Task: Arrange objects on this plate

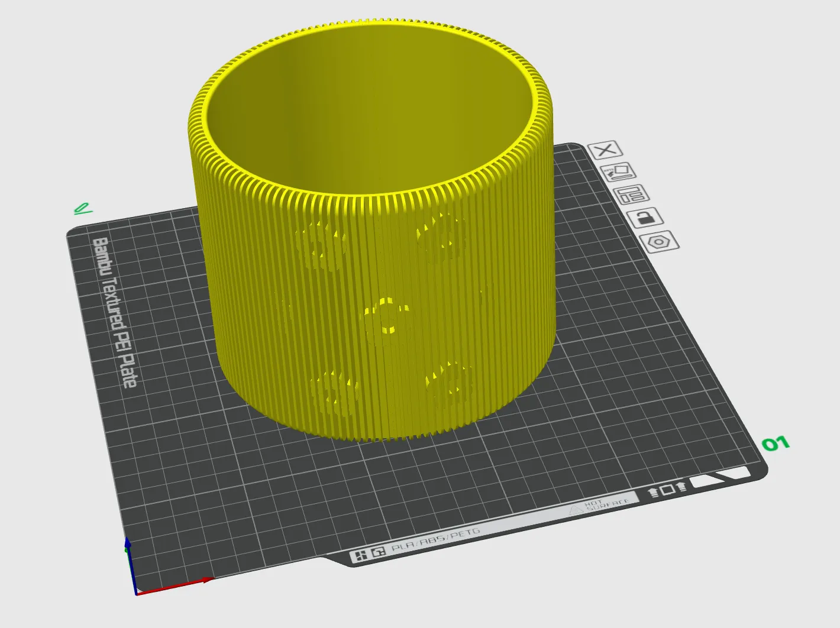Action: tap(631, 195)
